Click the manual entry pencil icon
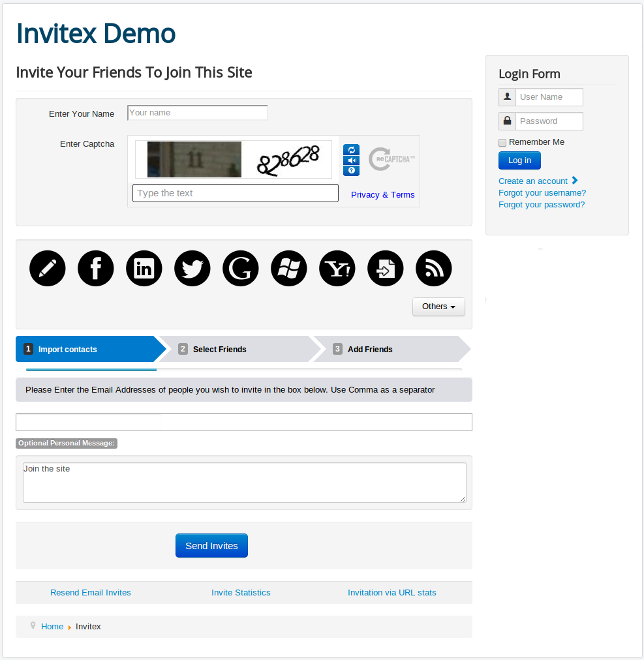The width and height of the screenshot is (644, 660). pos(48,268)
